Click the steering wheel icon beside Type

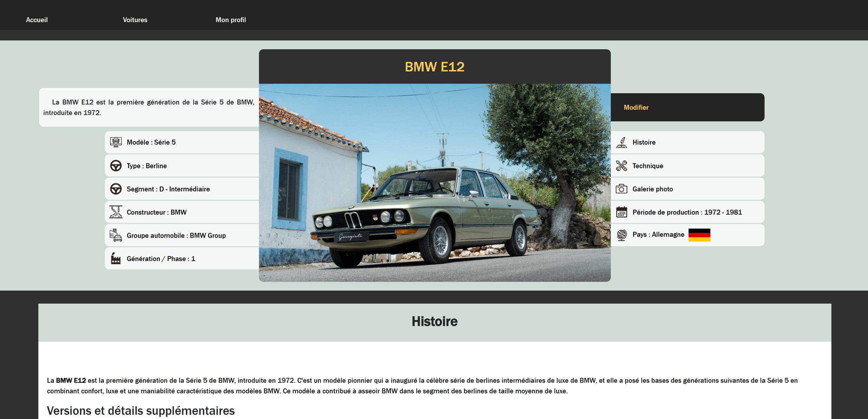tap(116, 166)
